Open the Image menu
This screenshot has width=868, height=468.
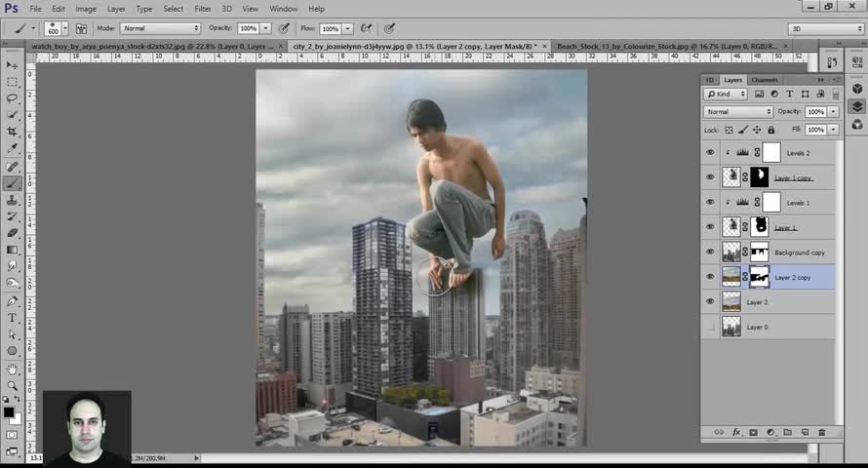click(x=86, y=9)
